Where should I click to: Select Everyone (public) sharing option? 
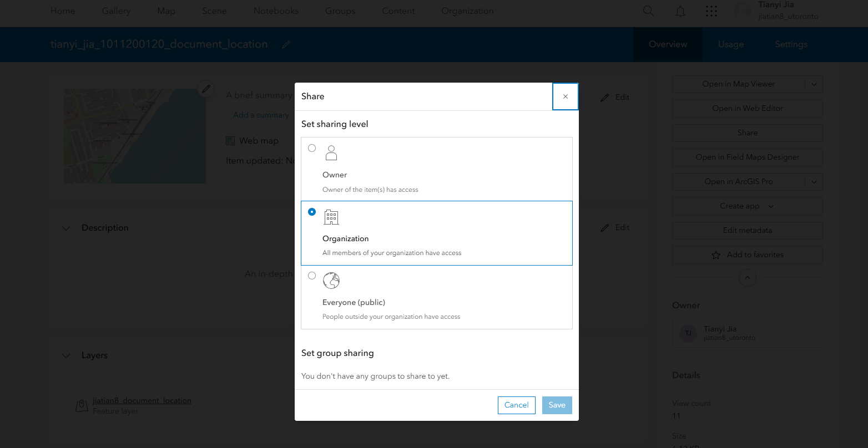click(437, 297)
